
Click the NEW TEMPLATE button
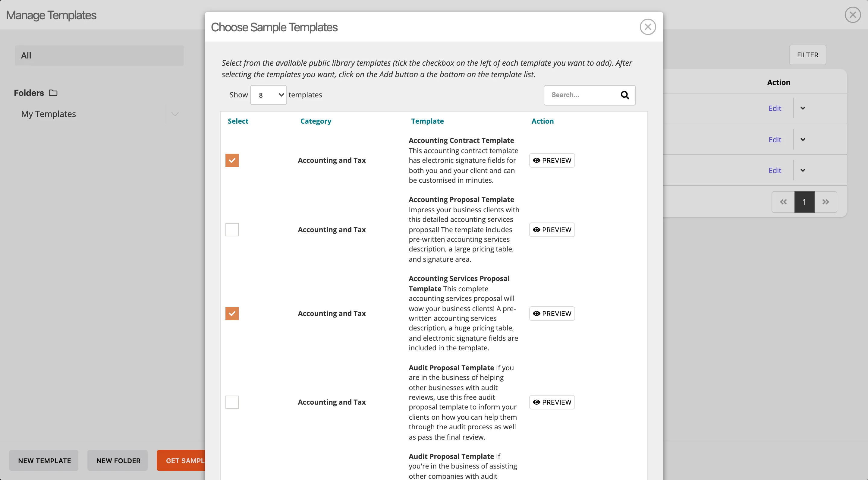(44, 460)
